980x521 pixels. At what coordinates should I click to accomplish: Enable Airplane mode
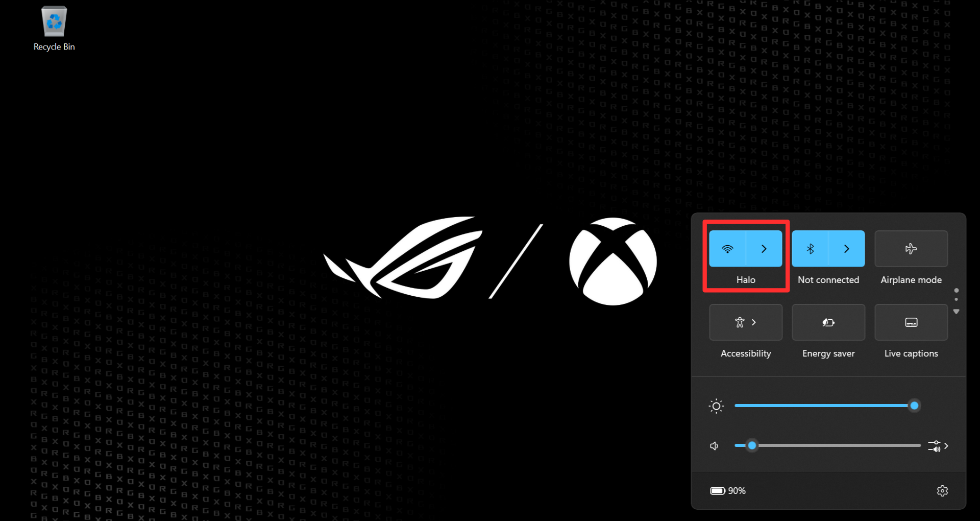(x=911, y=249)
